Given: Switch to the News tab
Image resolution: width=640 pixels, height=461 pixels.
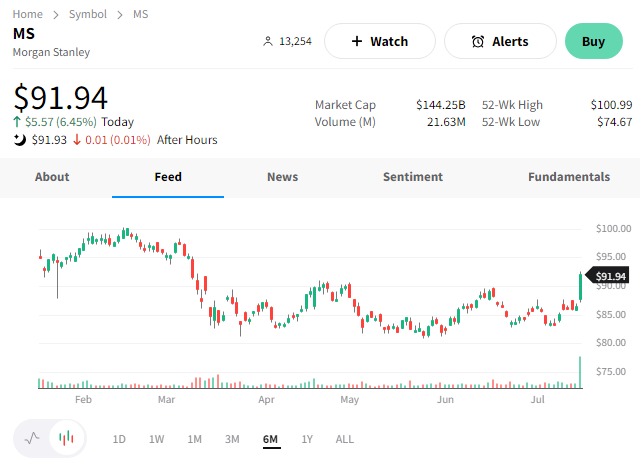Looking at the screenshot, I should pos(282,177).
